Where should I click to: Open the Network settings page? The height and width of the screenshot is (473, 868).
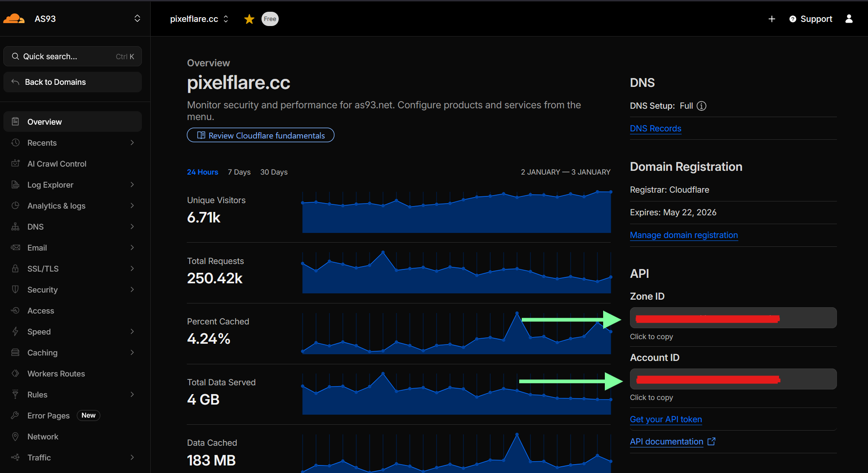(x=42, y=436)
